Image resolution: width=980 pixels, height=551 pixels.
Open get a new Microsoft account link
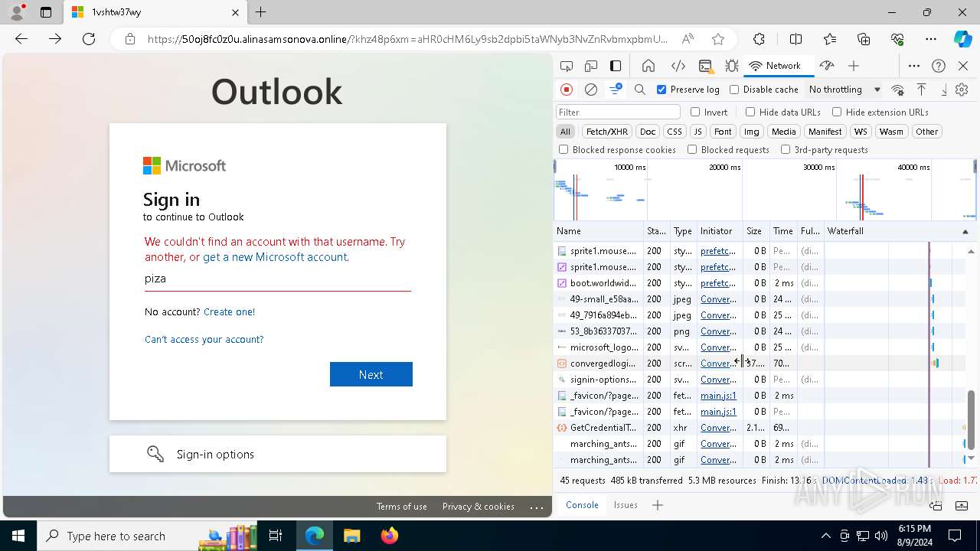(x=275, y=257)
